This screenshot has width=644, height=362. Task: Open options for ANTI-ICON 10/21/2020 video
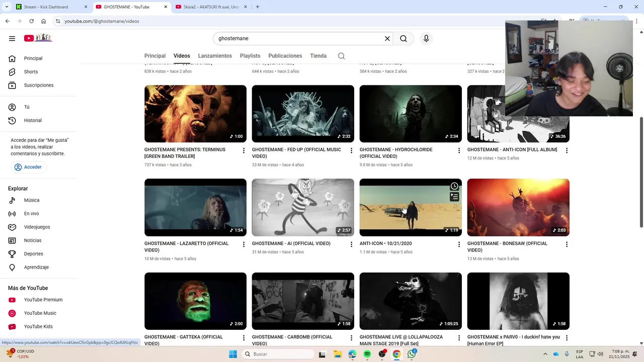(x=459, y=244)
